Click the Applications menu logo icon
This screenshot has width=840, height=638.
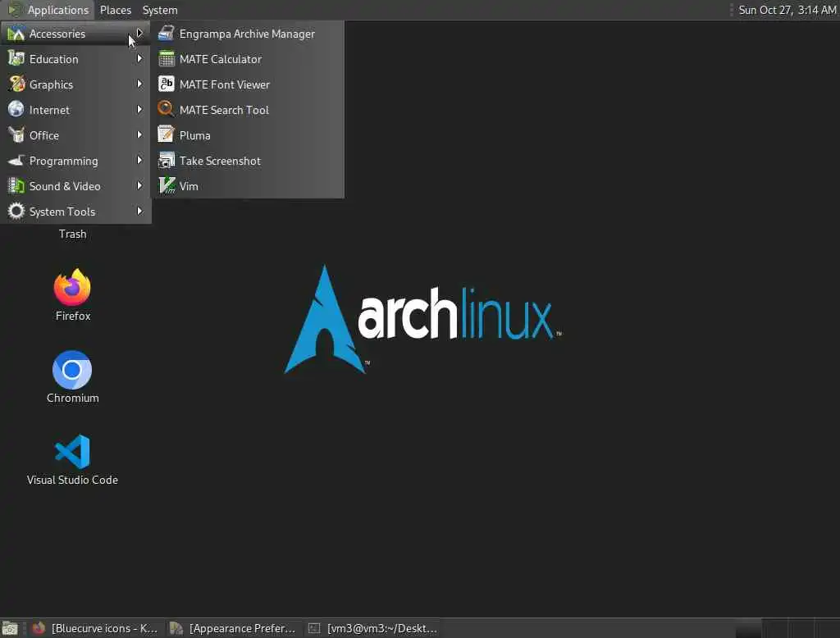point(15,10)
